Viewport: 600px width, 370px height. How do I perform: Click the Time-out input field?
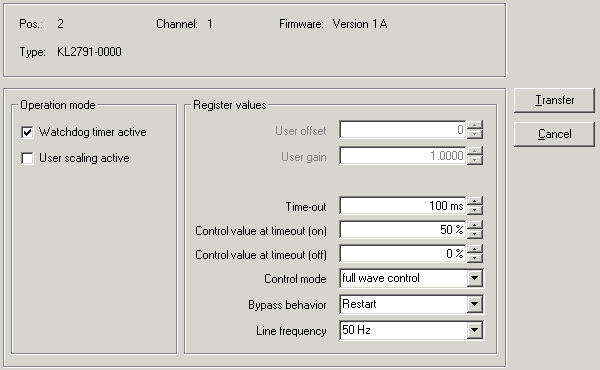pyautogui.click(x=403, y=206)
